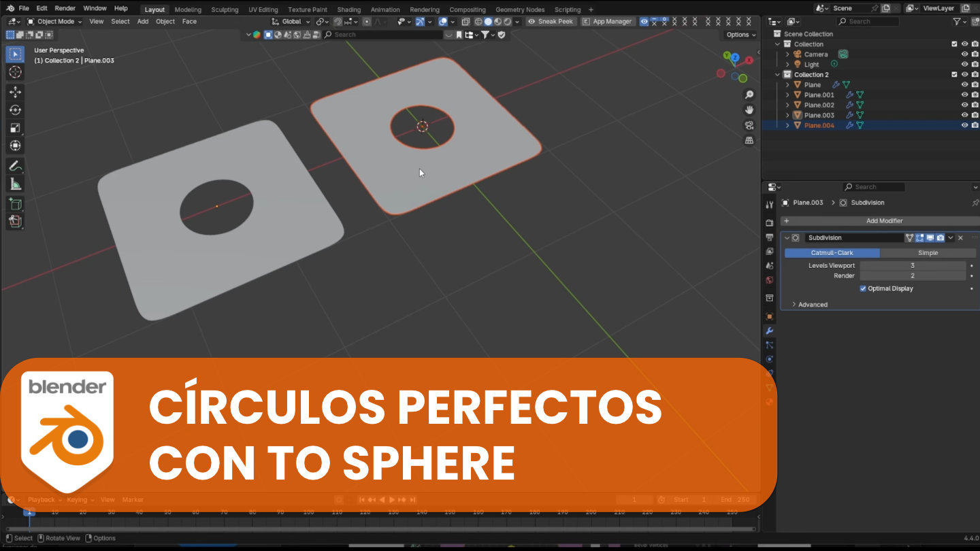Collapse the Subdivision modifier panel
The image size is (980, 551).
(x=787, y=237)
